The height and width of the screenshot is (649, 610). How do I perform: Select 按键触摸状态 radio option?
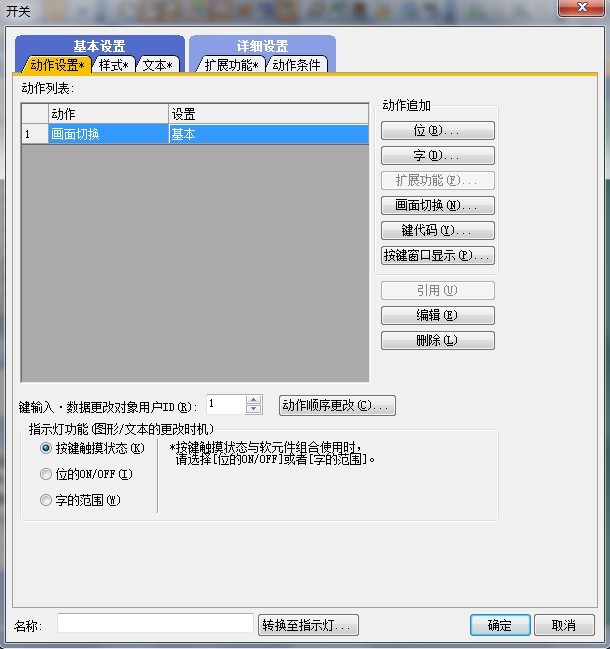coord(46,449)
